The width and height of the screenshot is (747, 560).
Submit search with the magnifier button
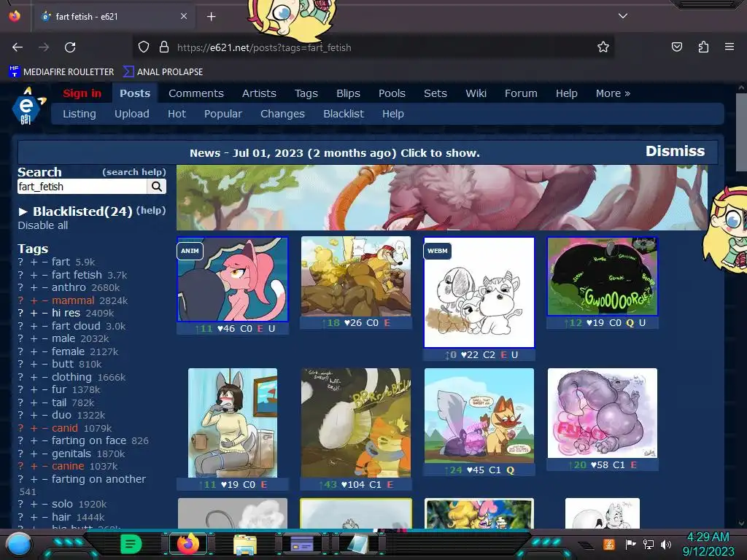point(157,187)
